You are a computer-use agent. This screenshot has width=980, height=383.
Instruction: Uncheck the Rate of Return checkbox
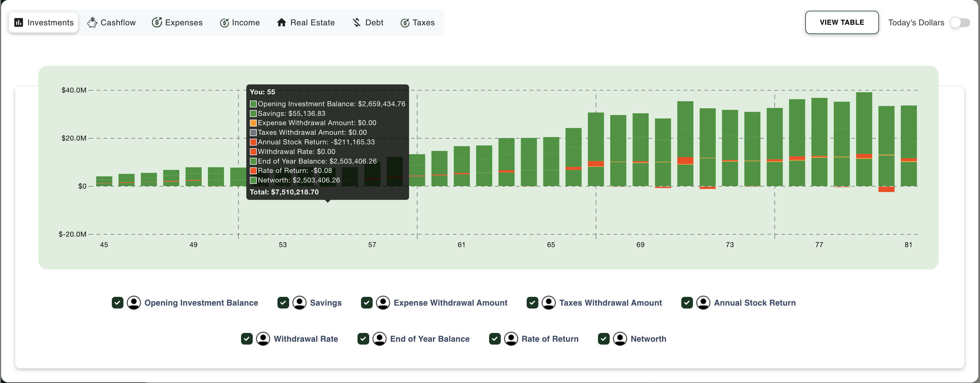click(495, 339)
